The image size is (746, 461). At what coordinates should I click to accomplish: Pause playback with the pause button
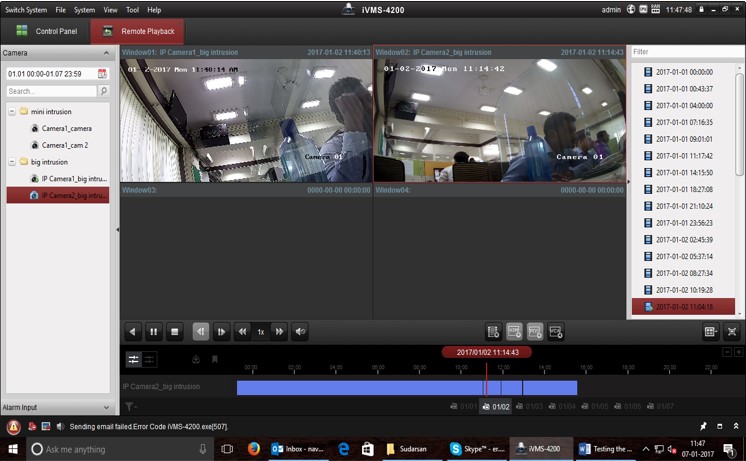coord(154,331)
